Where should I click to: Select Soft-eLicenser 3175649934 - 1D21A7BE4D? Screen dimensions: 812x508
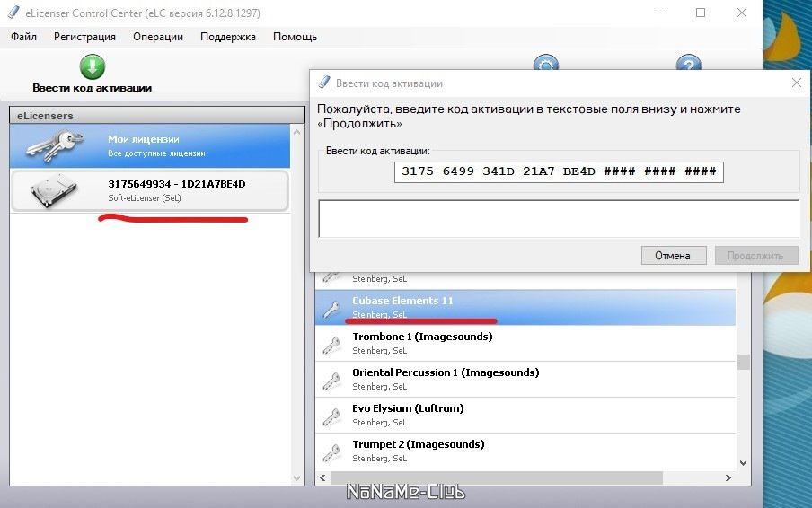[x=150, y=190]
